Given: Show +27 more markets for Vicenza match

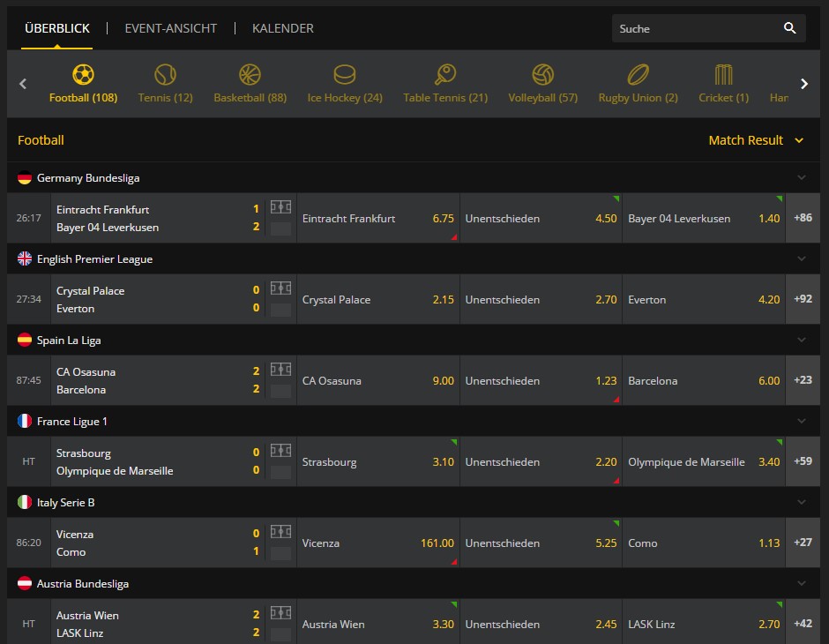Looking at the screenshot, I should [803, 543].
